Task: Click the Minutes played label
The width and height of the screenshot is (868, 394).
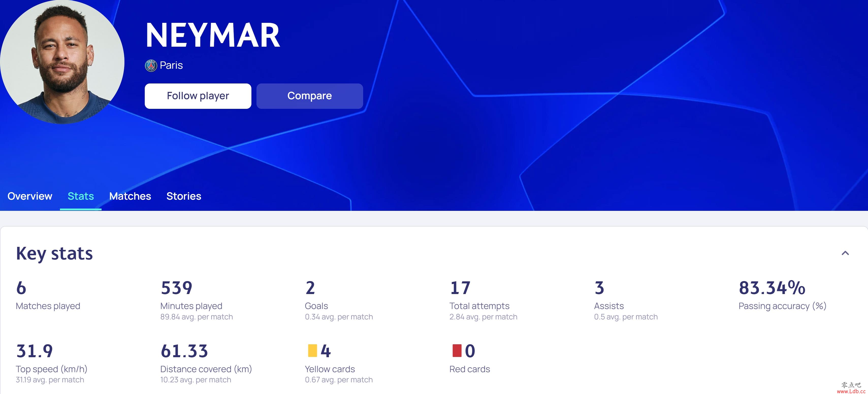Action: tap(191, 306)
